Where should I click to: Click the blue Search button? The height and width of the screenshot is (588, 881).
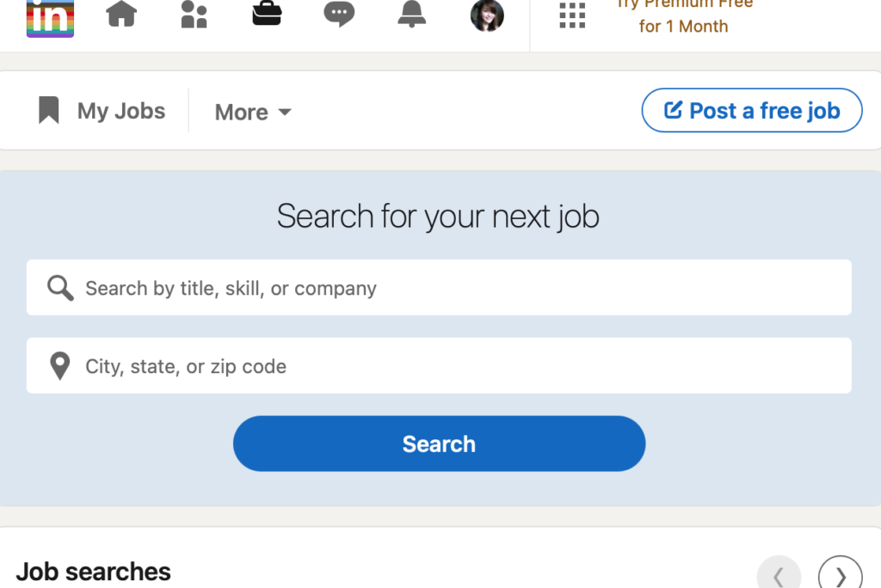pyautogui.click(x=440, y=444)
